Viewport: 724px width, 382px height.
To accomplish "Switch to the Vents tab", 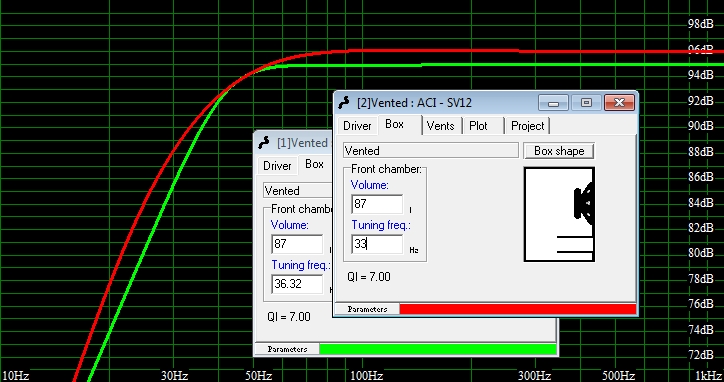I will click(x=440, y=126).
